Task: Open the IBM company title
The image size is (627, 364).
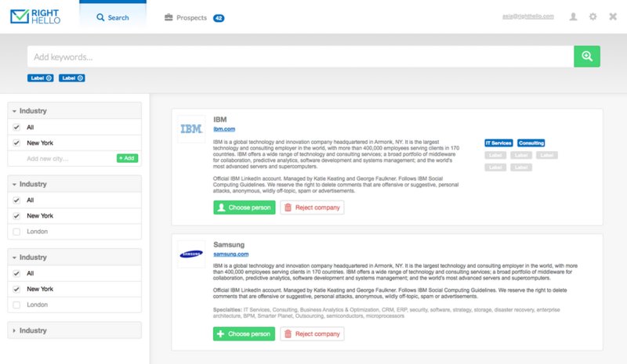Action: (220, 120)
